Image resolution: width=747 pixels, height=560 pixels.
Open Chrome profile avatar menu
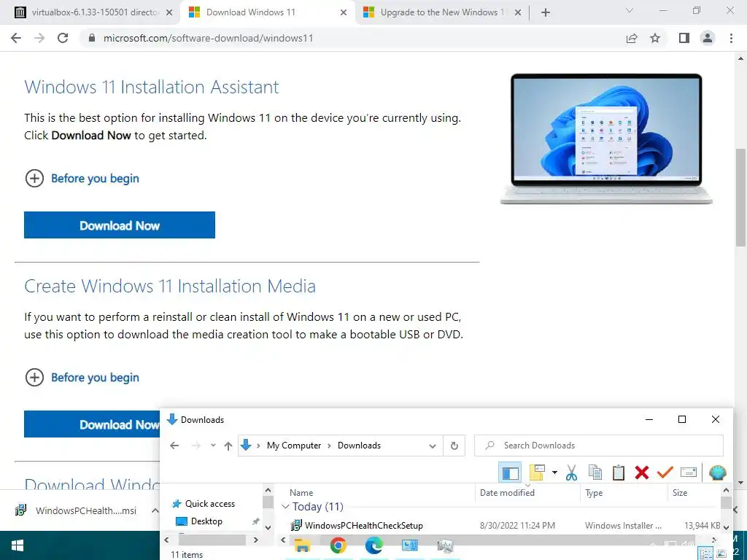pos(708,38)
